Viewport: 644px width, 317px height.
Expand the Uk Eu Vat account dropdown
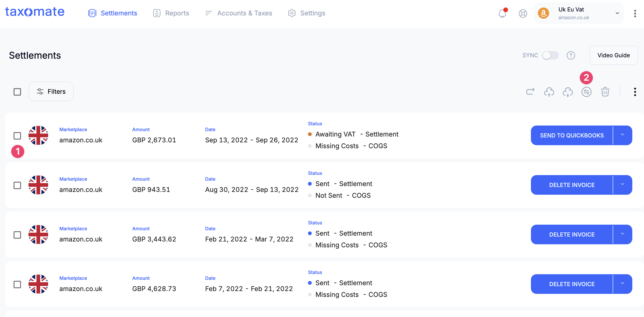tap(617, 13)
